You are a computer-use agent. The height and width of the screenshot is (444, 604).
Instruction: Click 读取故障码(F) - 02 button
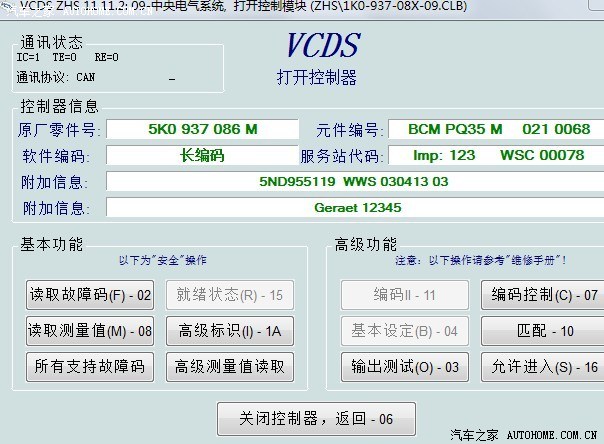(90, 295)
